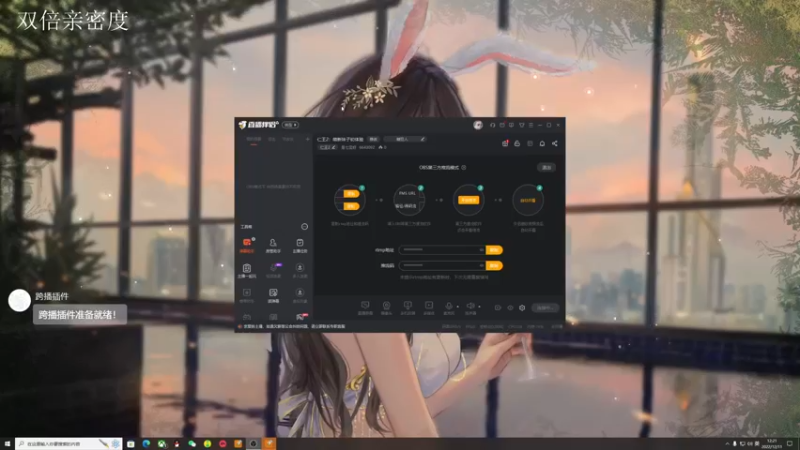The height and width of the screenshot is (450, 800).
Task: Open the title bar calendar icon with red dot
Action: [502, 125]
